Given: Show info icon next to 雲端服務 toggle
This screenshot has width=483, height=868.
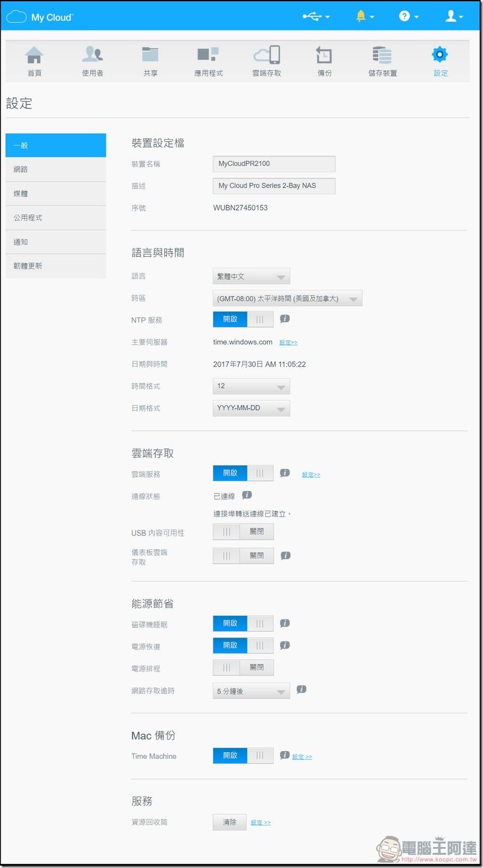Looking at the screenshot, I should [x=285, y=473].
